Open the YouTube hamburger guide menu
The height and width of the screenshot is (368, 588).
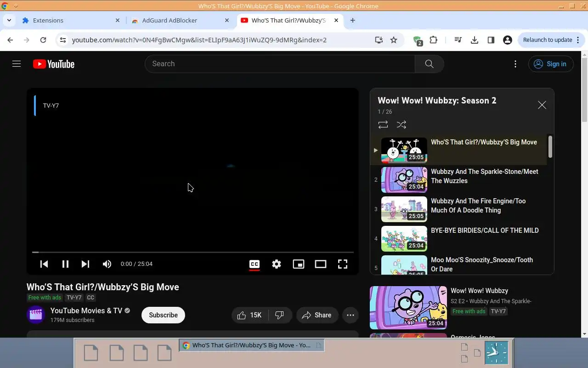tap(17, 64)
